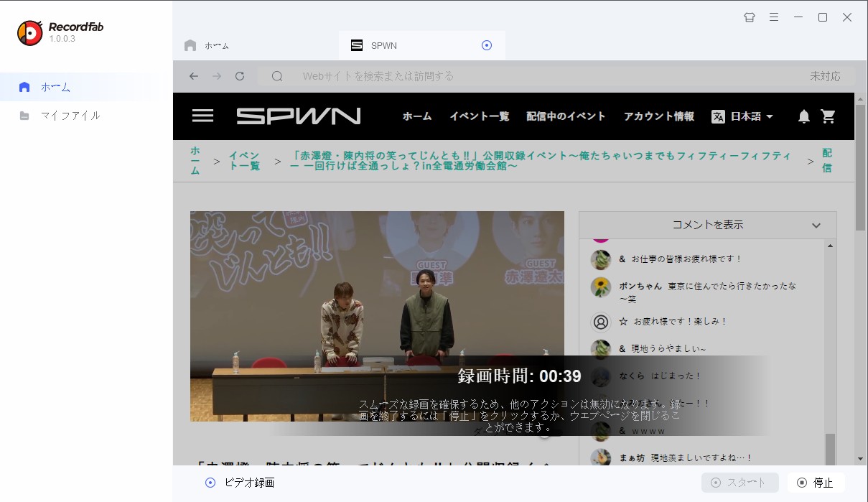Collapse the コメントを表示 panel chevron
The width and height of the screenshot is (868, 502).
click(x=816, y=226)
